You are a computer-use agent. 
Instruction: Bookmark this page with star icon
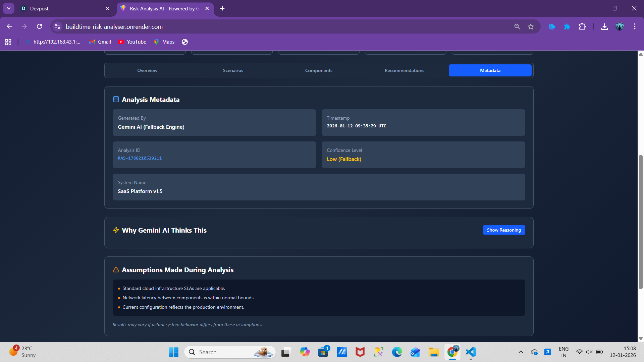(531, 26)
